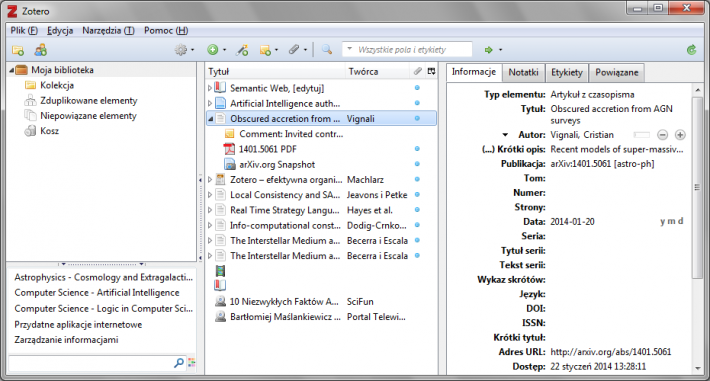
Task: Click the Publikacja value arXiv:1401.5061
Action: (x=602, y=164)
